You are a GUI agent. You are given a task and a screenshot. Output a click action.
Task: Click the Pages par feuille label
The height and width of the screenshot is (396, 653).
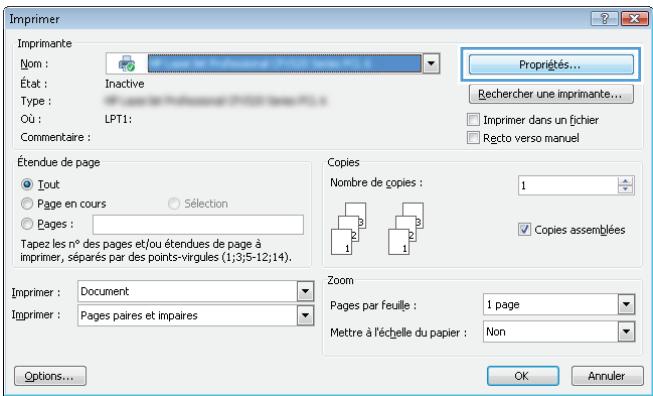[373, 306]
